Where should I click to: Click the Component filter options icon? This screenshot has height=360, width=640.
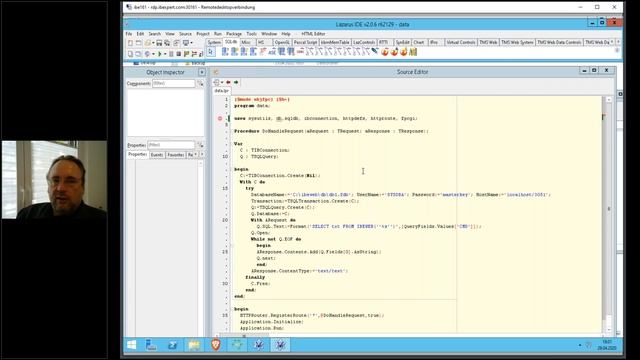200,83
